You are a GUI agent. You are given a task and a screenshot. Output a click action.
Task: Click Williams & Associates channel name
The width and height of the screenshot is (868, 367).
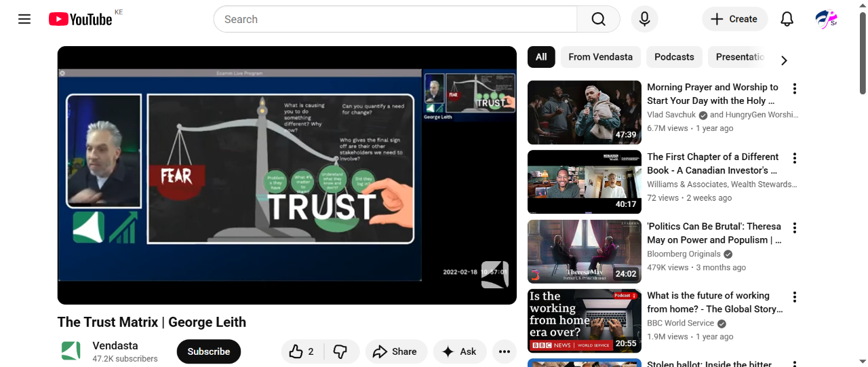(722, 185)
